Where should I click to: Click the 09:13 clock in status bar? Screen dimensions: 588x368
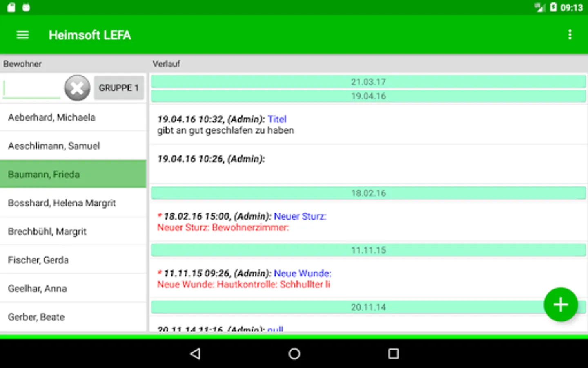coord(572,7)
